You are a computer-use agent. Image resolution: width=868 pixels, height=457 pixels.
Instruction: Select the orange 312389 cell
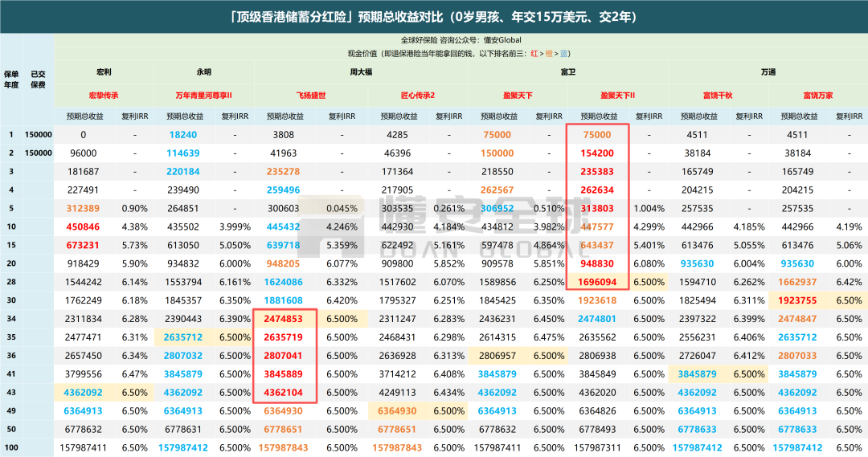click(83, 208)
